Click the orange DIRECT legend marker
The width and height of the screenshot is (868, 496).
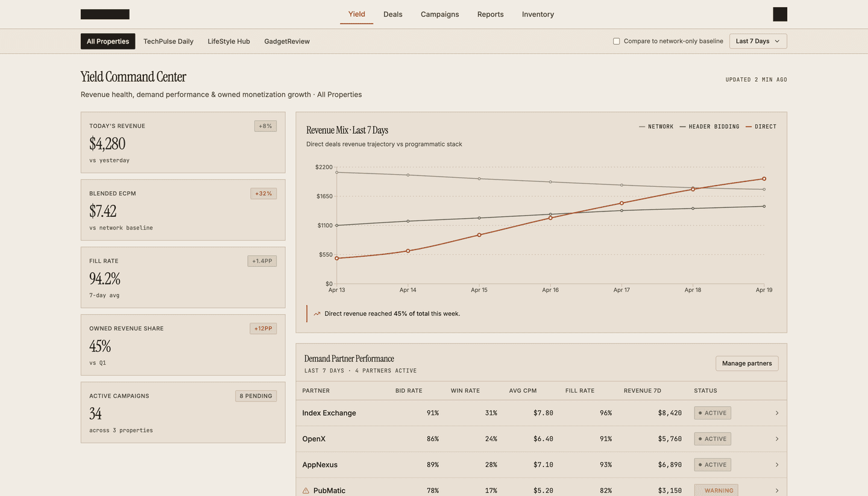point(749,127)
